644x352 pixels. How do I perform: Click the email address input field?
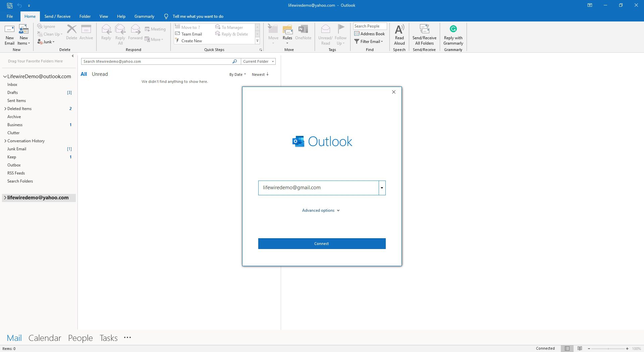tap(319, 188)
